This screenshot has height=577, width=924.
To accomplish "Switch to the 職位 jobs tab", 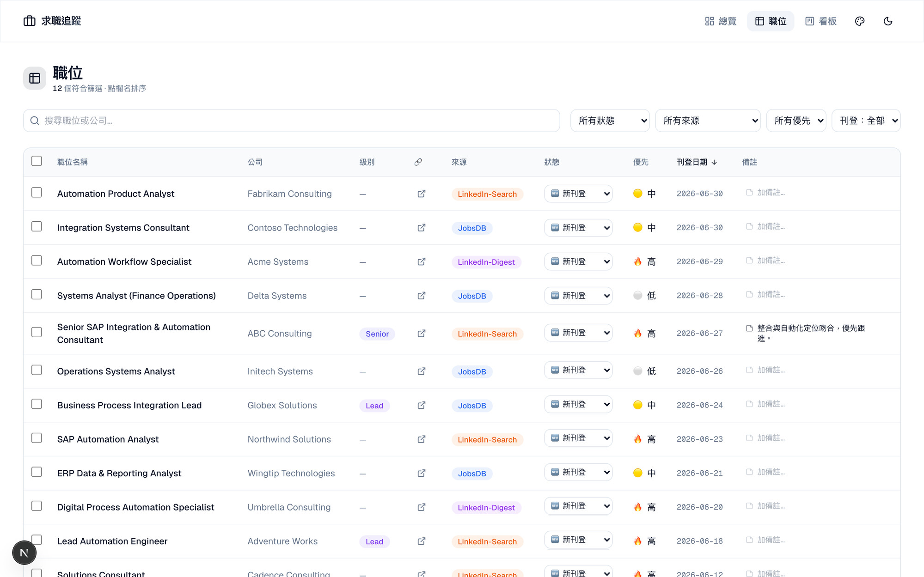I will [x=771, y=21].
